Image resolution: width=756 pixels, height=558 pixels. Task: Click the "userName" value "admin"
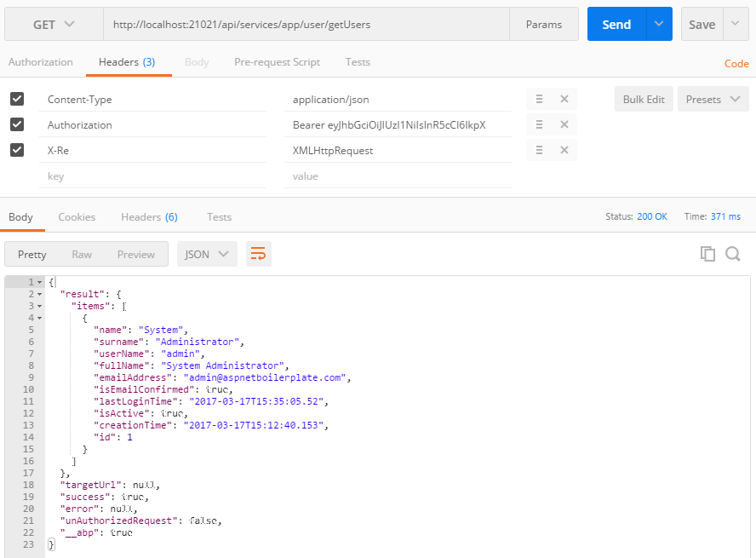point(180,354)
